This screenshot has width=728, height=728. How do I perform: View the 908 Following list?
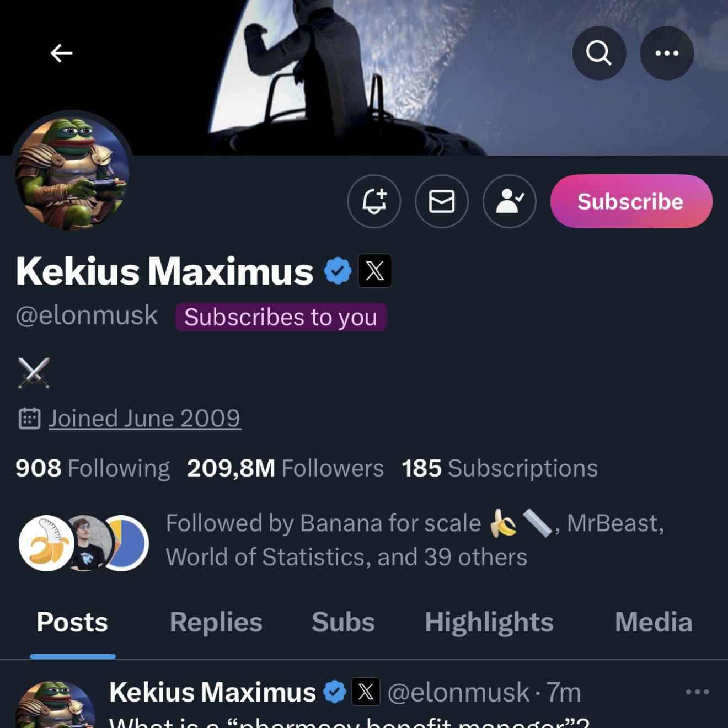click(93, 468)
